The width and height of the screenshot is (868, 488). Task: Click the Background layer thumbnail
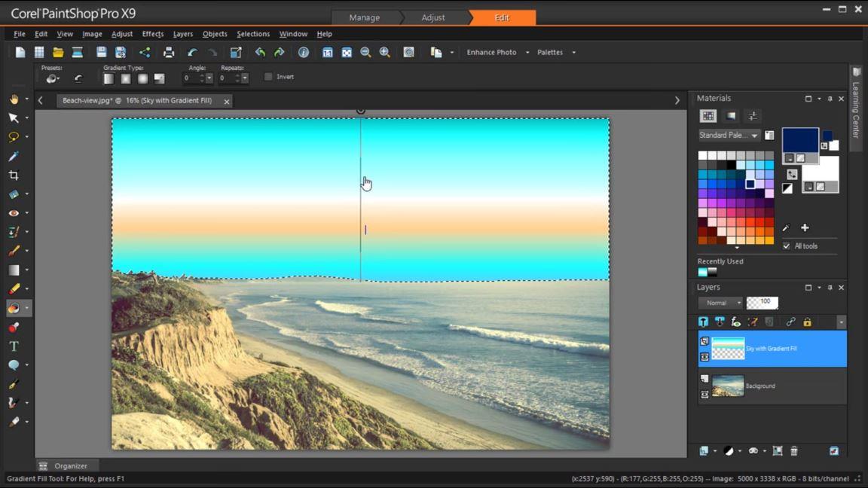coord(727,386)
